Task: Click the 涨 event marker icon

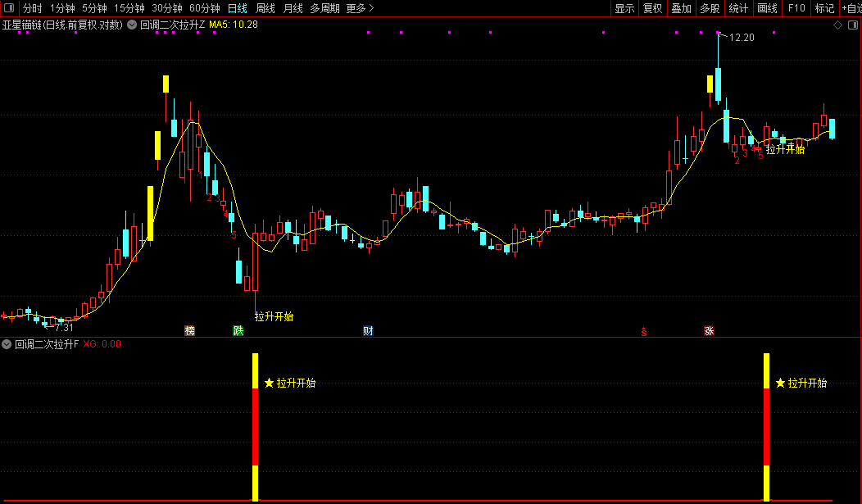Action: 709,330
